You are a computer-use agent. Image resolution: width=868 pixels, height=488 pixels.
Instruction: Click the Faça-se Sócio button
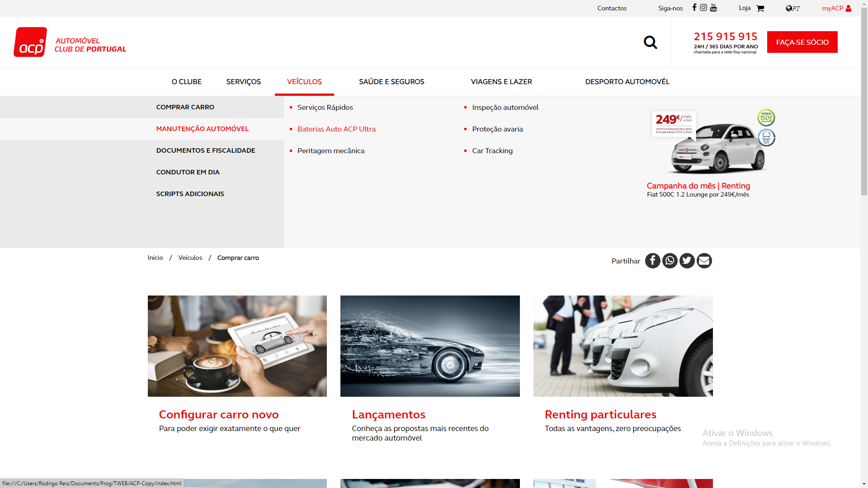(802, 42)
